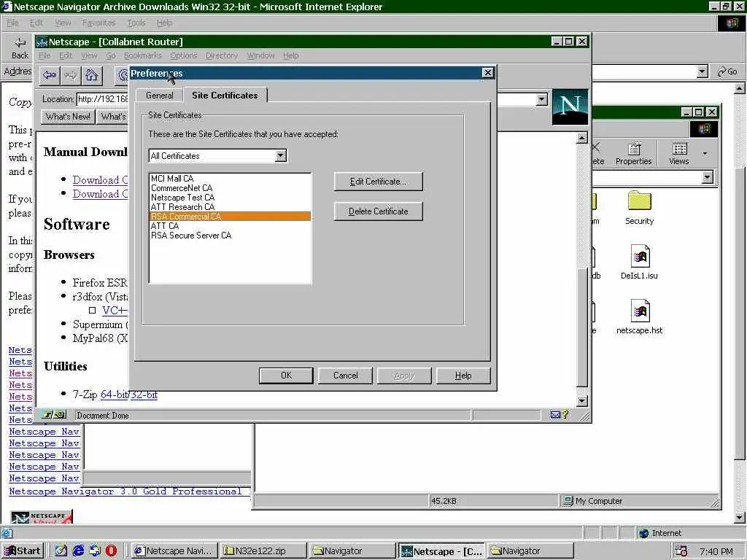Open Netscape Options menu
Viewport: 747px width, 560px height.
click(x=183, y=55)
